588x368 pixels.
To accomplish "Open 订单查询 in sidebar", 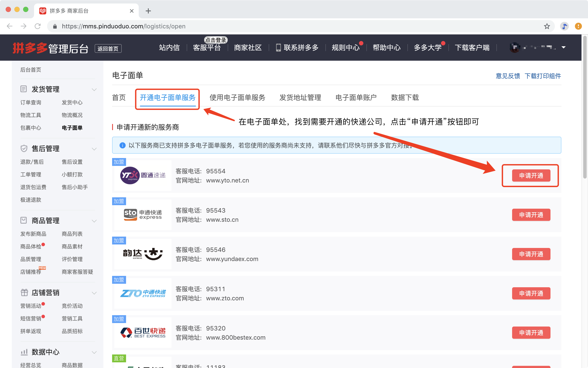I will coord(31,102).
